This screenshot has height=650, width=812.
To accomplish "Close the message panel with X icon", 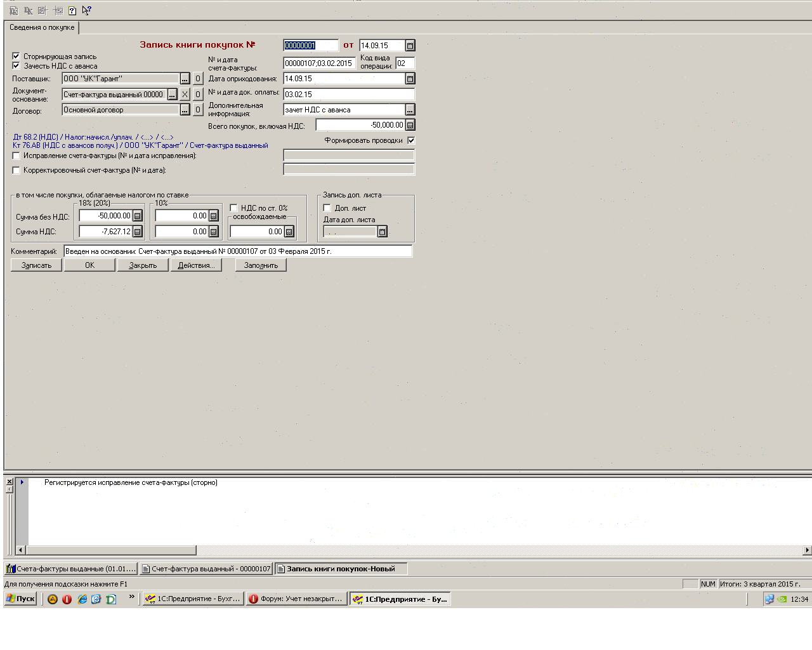I will point(10,482).
